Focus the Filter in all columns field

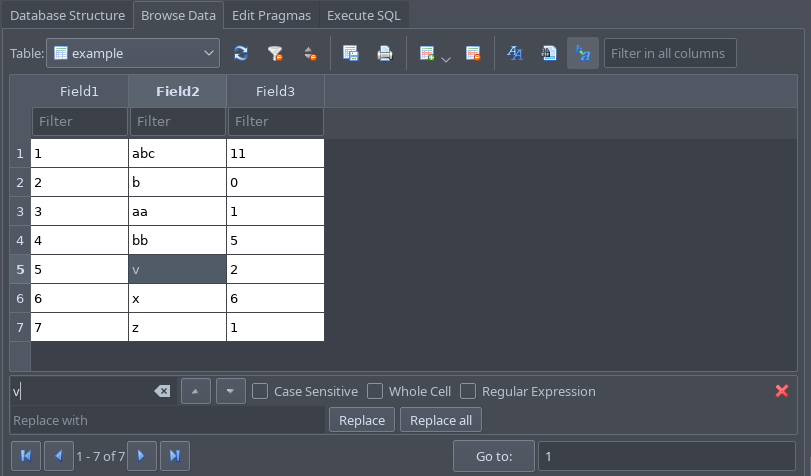click(670, 53)
